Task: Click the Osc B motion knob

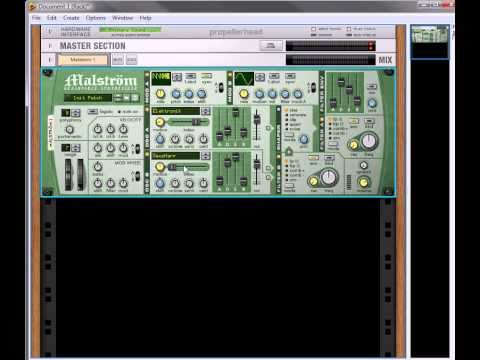Action: [x=160, y=167]
